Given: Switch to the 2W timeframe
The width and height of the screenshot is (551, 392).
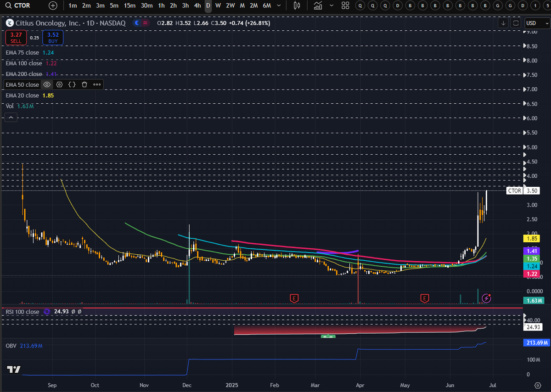Looking at the screenshot, I should (230, 6).
